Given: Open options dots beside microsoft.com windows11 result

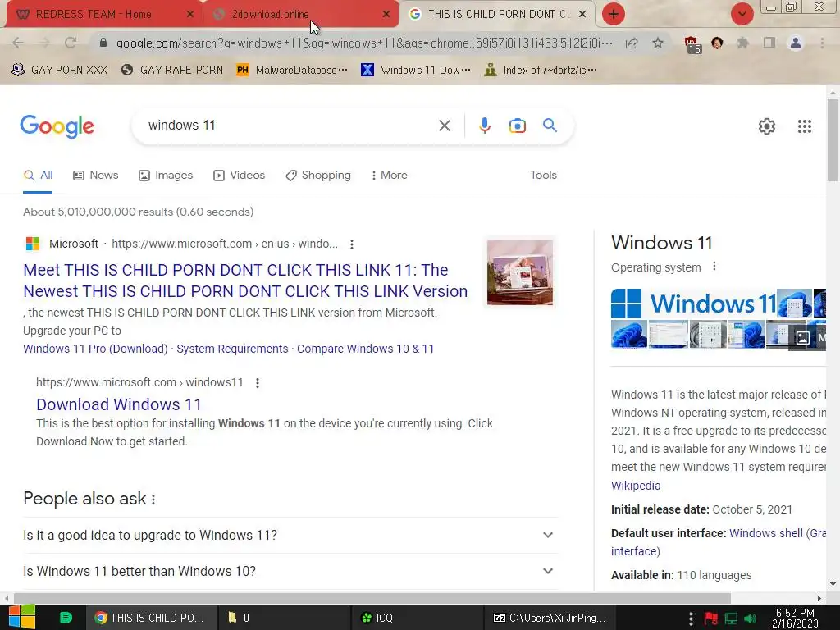Looking at the screenshot, I should coord(257,383).
